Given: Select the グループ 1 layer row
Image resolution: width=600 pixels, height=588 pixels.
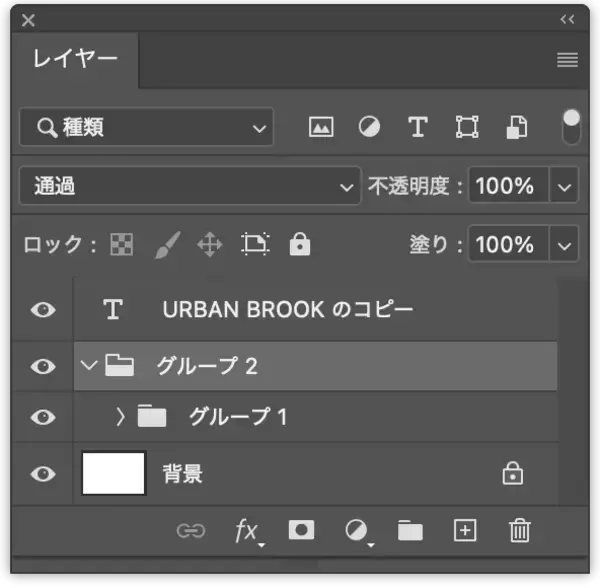Looking at the screenshot, I should coord(315,417).
